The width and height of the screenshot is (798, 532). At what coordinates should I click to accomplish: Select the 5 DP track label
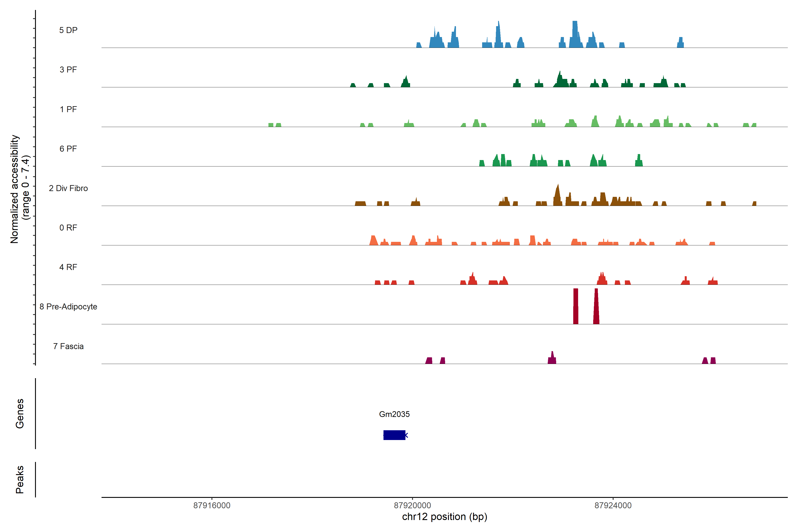[68, 30]
